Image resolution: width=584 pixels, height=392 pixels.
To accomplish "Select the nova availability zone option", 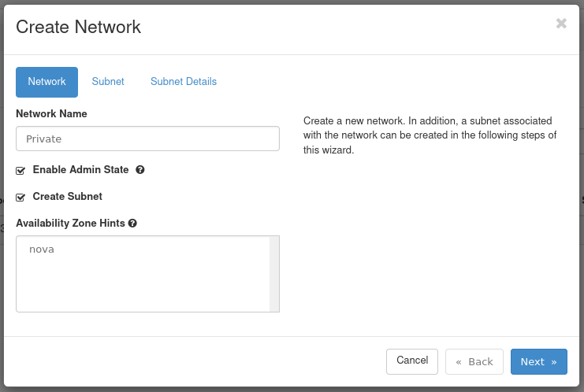I will point(42,250).
